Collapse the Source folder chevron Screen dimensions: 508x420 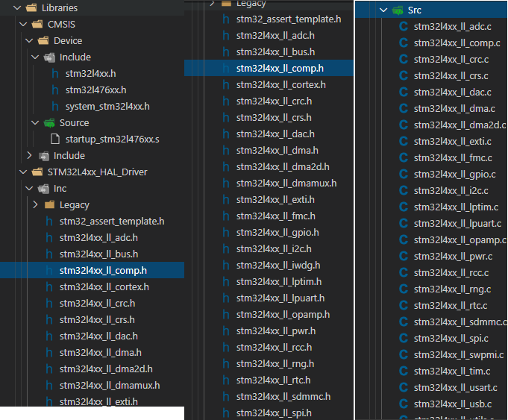pyautogui.click(x=35, y=123)
